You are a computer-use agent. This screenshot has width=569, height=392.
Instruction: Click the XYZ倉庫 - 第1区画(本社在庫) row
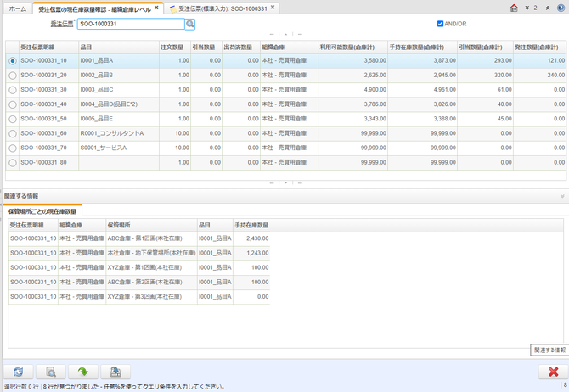coord(139,267)
